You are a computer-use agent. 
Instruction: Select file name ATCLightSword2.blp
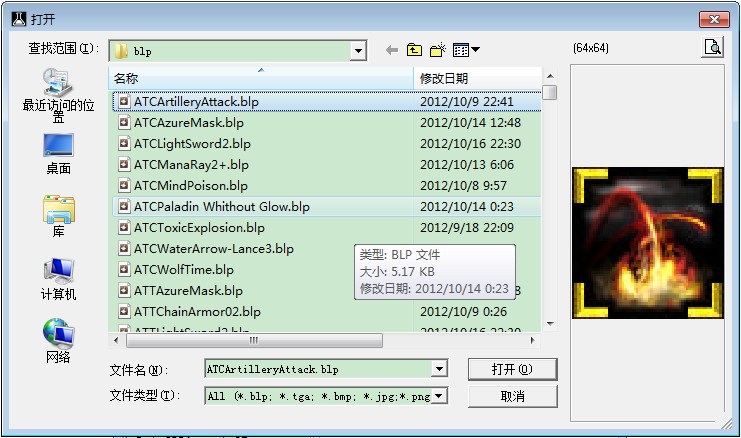coord(192,144)
